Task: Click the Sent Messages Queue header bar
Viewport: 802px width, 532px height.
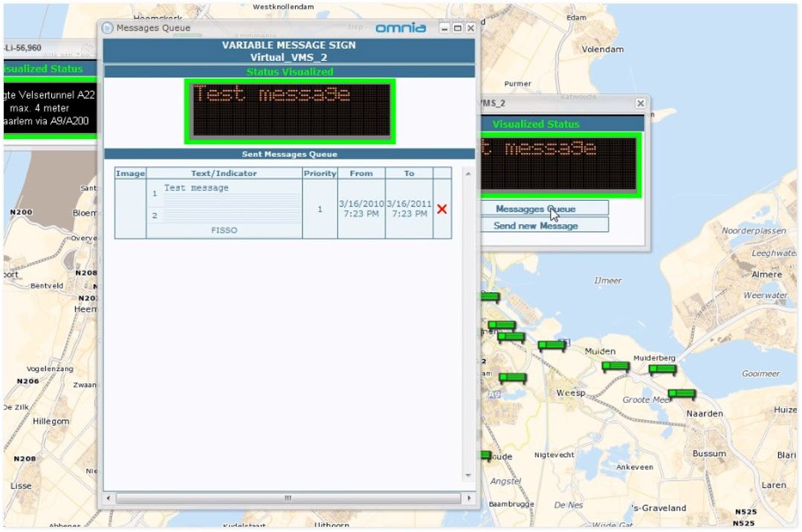Action: click(289, 154)
